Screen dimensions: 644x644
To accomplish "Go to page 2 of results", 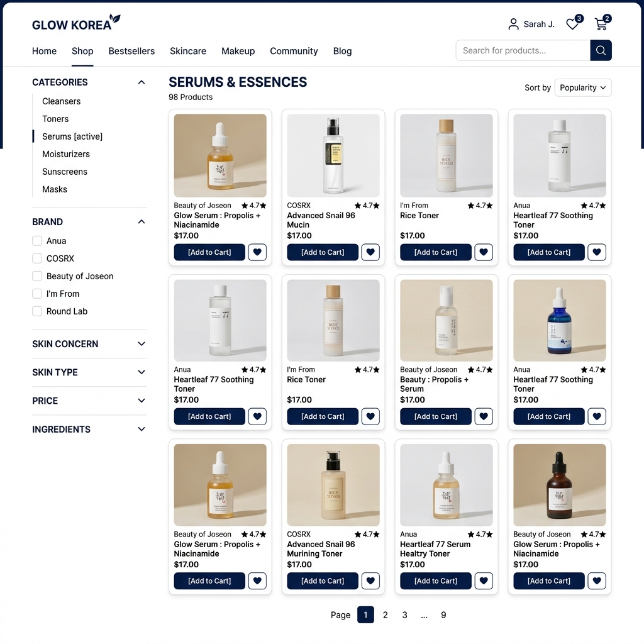I will tap(386, 615).
